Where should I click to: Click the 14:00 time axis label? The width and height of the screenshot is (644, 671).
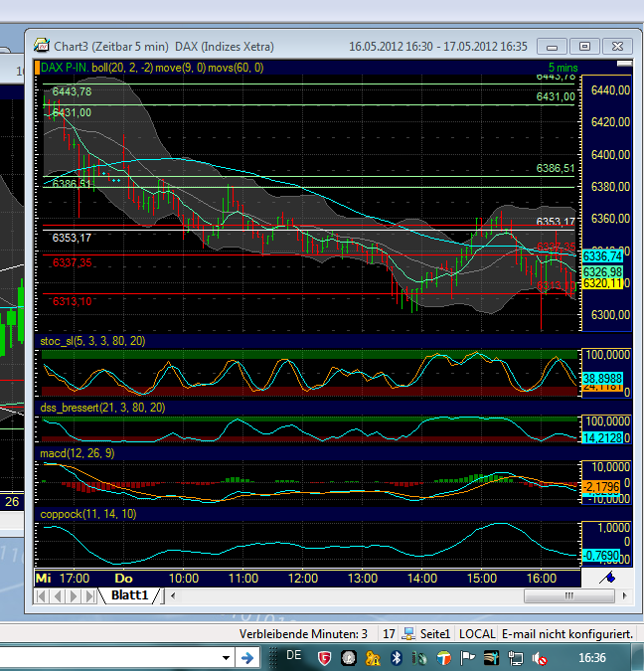422,579
